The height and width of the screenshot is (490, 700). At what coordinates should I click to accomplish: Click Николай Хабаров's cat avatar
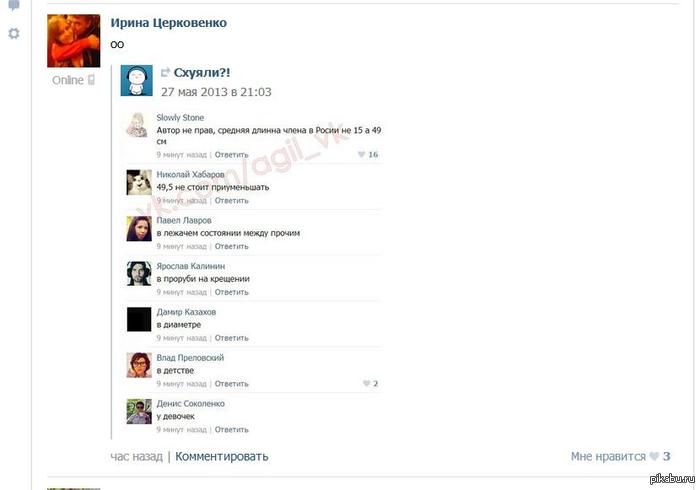tap(139, 182)
